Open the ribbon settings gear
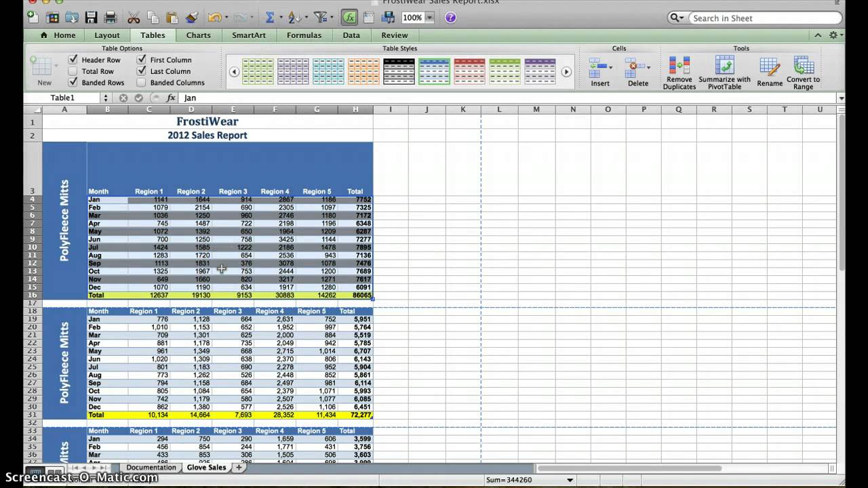The image size is (868, 488). (x=833, y=35)
